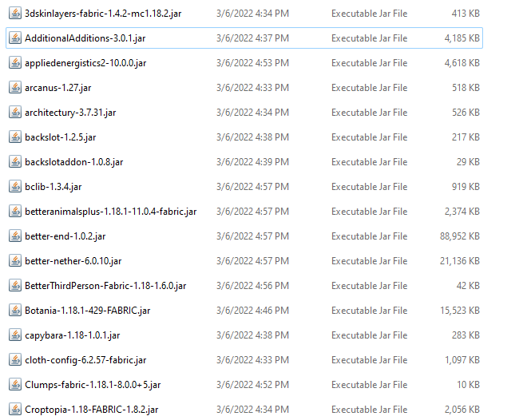The width and height of the screenshot is (527, 420).
Task: Click the 4:53 PM date of appliedenergistics2
Action: click(253, 63)
